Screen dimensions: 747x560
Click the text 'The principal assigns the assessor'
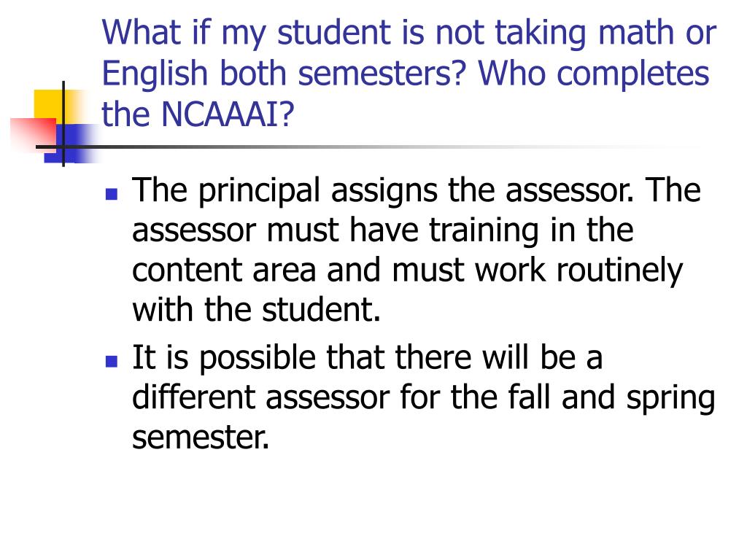383,192
